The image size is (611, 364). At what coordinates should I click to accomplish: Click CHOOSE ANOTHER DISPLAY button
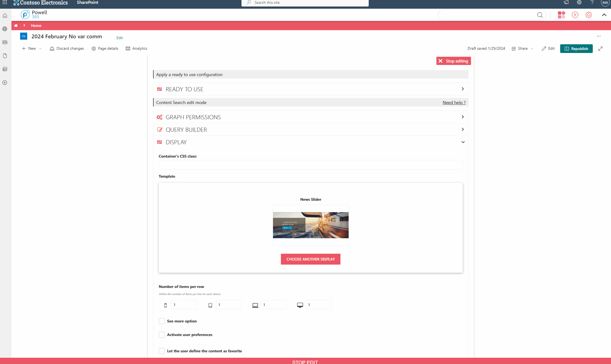click(311, 259)
